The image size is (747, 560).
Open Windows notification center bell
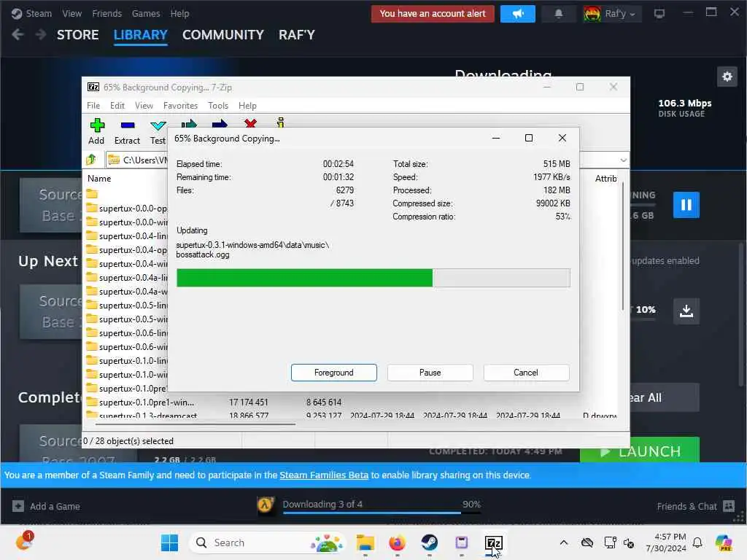click(697, 542)
